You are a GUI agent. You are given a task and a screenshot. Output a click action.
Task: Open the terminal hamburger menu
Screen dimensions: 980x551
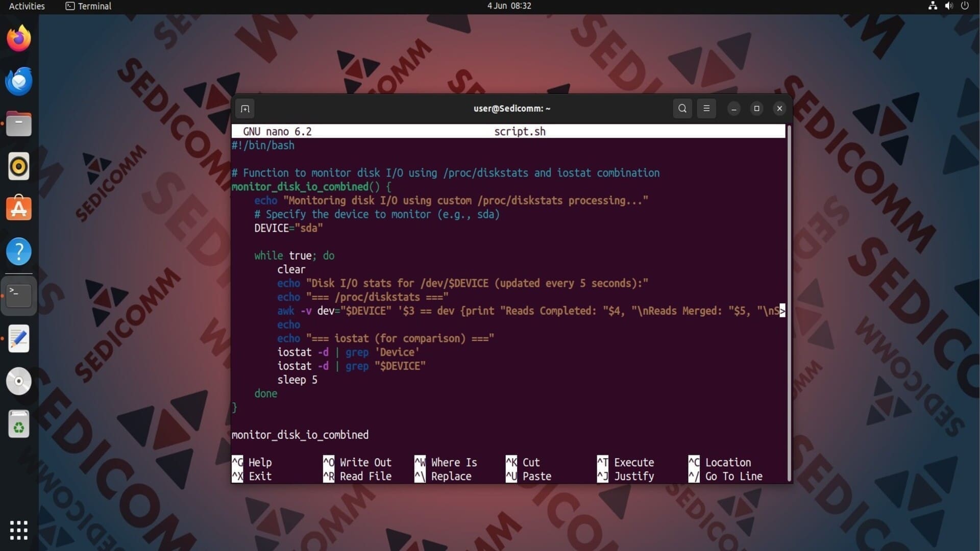click(706, 108)
